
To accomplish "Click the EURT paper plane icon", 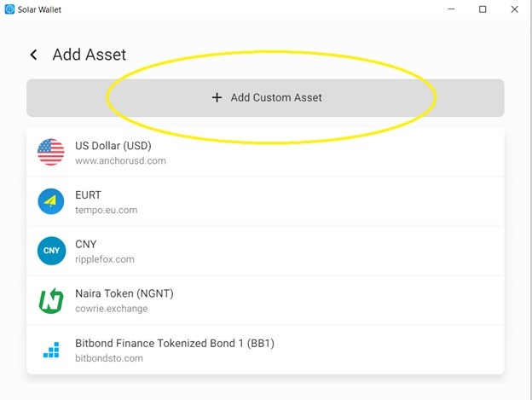I will (x=51, y=201).
